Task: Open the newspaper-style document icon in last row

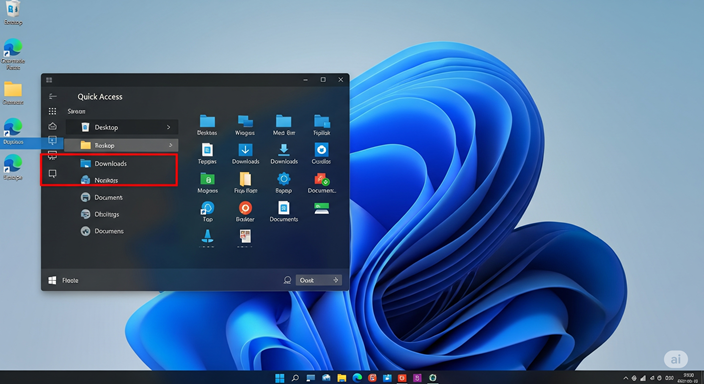Action: (x=245, y=237)
